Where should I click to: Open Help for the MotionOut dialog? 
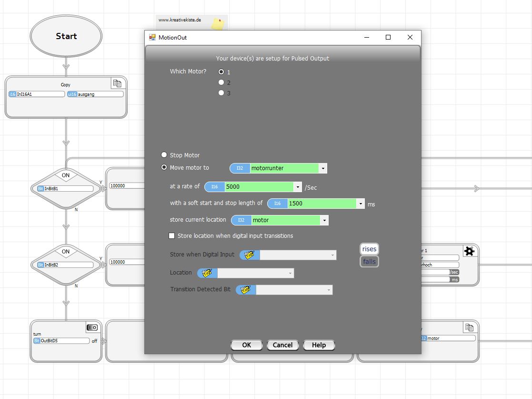pyautogui.click(x=318, y=345)
